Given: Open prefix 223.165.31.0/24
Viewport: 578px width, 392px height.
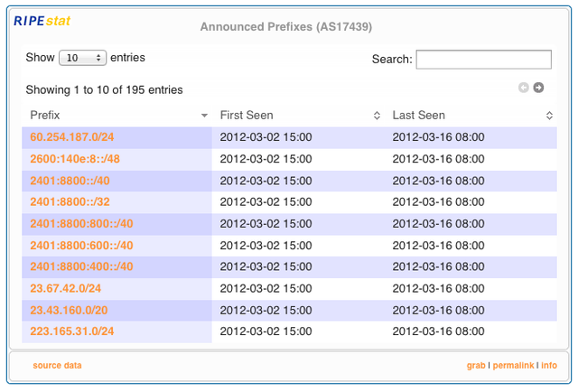Looking at the screenshot, I should [x=72, y=331].
